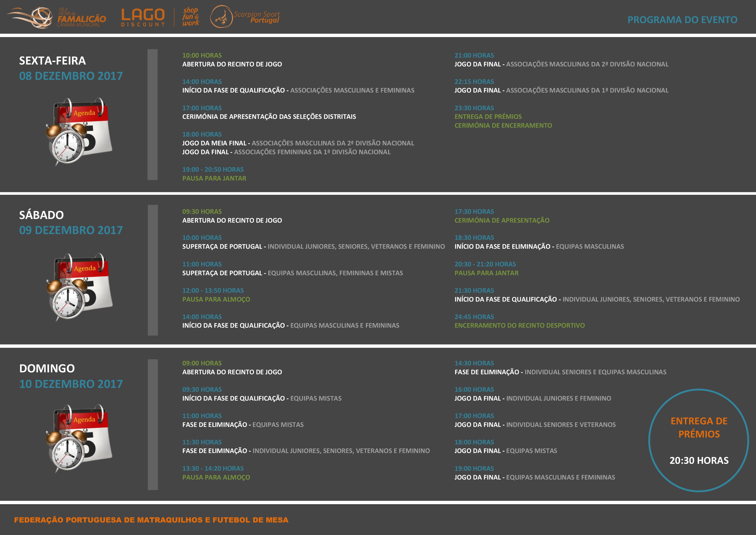
Task: Click the 14:30 HORAS time label
Action: click(x=474, y=363)
